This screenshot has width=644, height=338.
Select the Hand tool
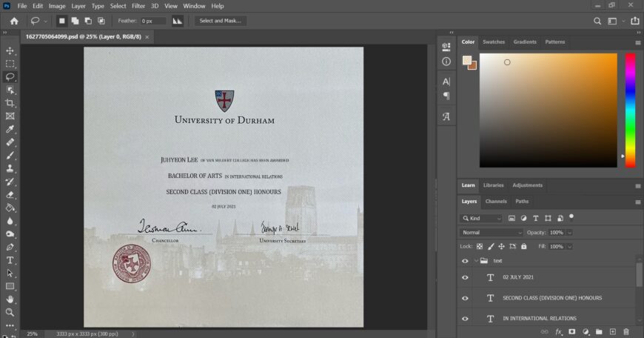click(x=10, y=299)
